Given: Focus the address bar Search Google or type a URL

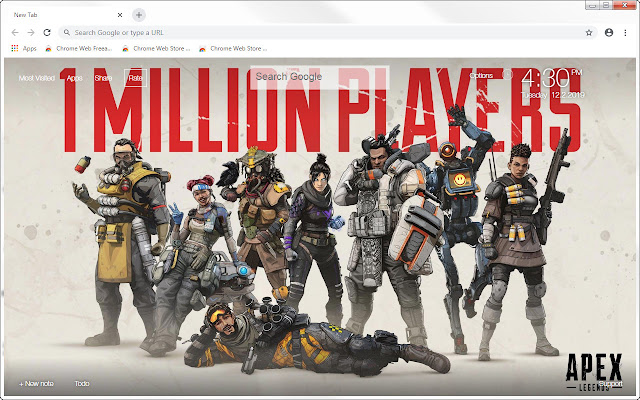Looking at the screenshot, I should (x=328, y=33).
